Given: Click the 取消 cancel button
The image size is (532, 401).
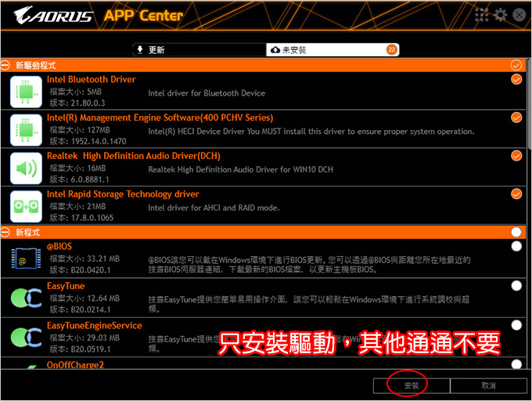Looking at the screenshot, I should [488, 385].
